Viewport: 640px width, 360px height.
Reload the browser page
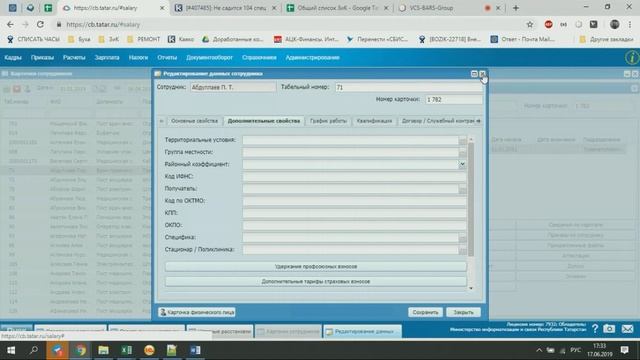pos(40,24)
